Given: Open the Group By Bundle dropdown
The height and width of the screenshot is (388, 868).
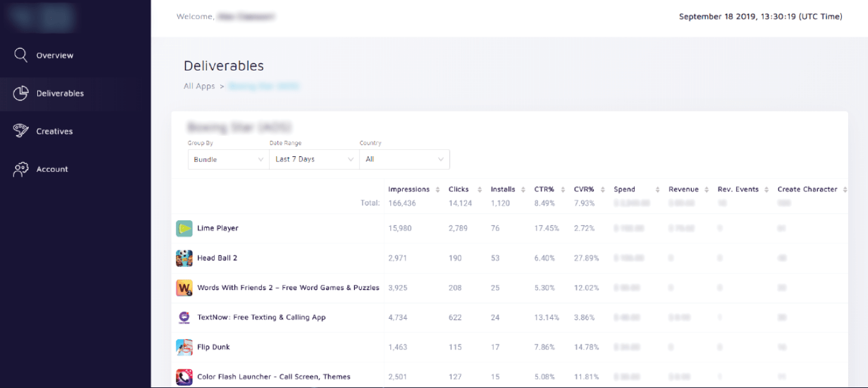Looking at the screenshot, I should click(228, 159).
